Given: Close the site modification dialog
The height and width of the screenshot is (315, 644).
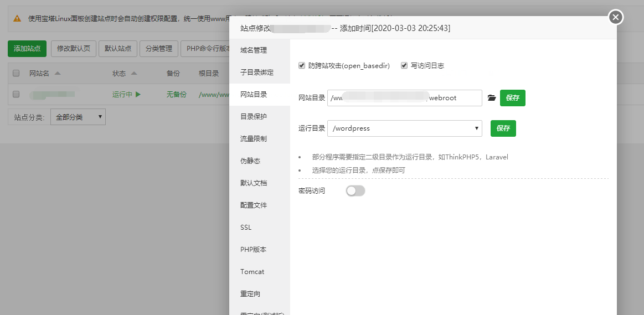Looking at the screenshot, I should click(x=615, y=17).
